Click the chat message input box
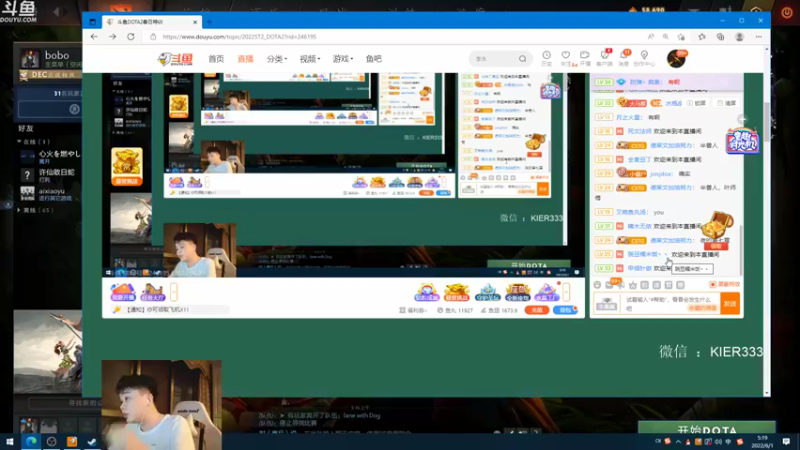This screenshot has height=450, width=800. [668, 304]
